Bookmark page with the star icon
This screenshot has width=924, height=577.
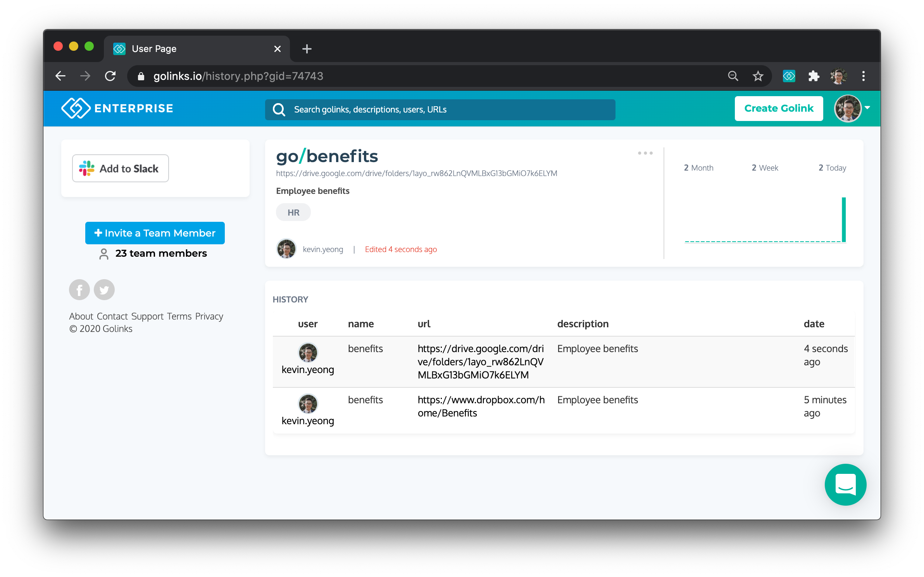758,76
